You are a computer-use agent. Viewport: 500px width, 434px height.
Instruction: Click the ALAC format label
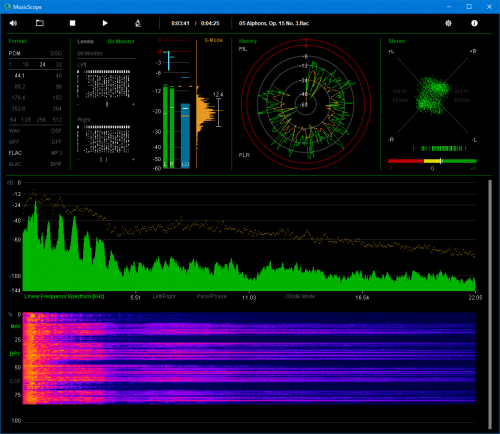point(15,164)
